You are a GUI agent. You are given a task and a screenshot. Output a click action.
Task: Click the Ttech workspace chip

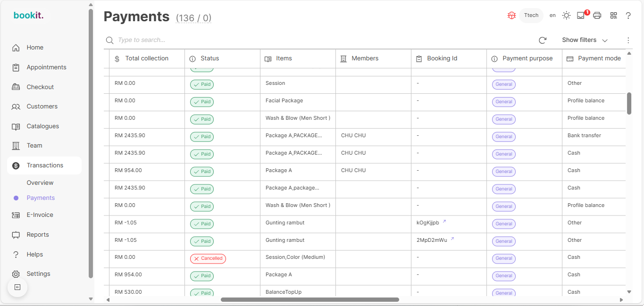(x=531, y=15)
